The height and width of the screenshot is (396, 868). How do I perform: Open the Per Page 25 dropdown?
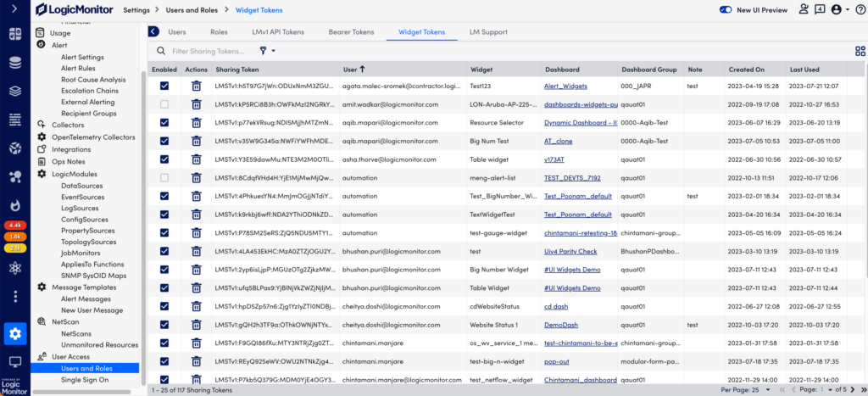pyautogui.click(x=746, y=390)
